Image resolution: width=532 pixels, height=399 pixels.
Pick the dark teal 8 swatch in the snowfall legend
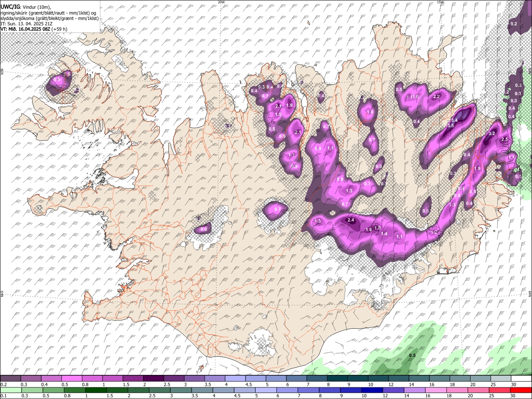click(x=337, y=378)
